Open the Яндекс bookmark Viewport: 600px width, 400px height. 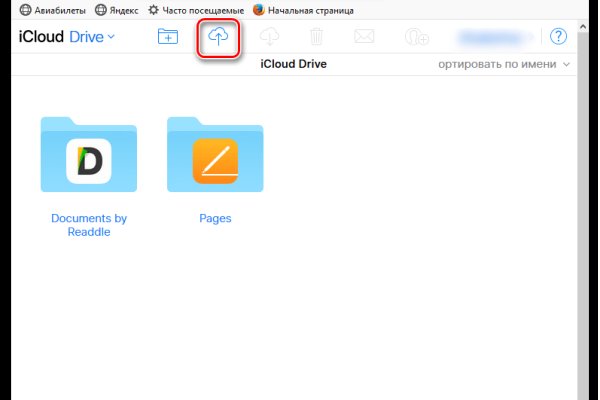pyautogui.click(x=117, y=10)
